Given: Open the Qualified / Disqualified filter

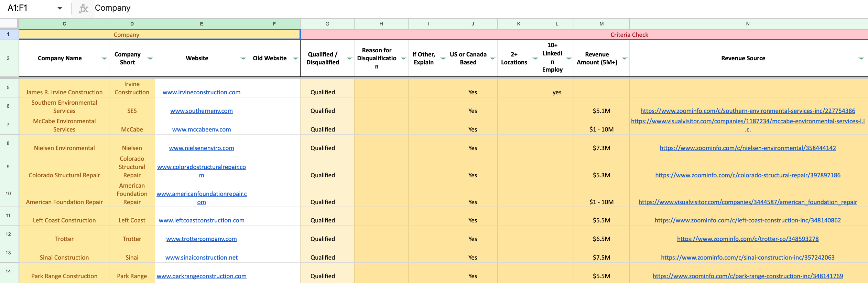Looking at the screenshot, I should pos(349,59).
